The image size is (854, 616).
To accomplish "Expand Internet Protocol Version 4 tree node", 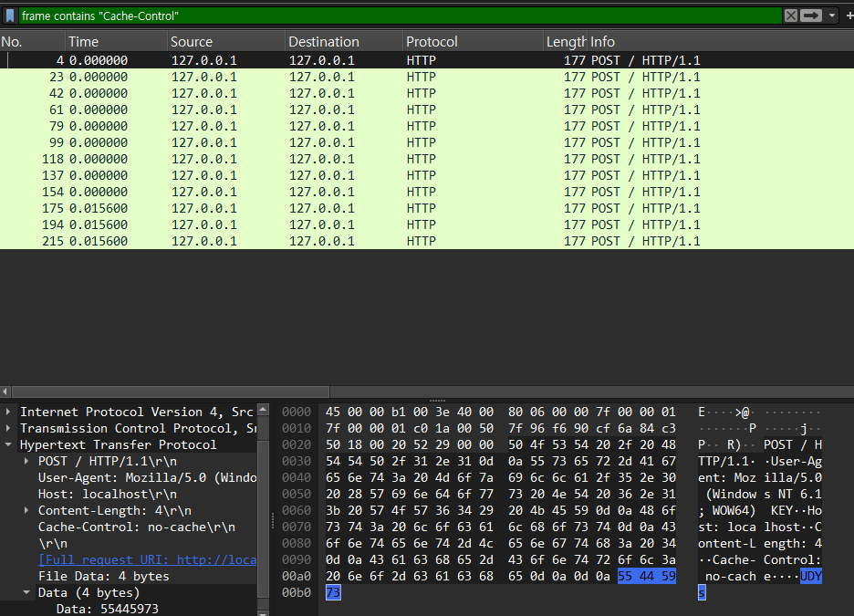I will (x=8, y=412).
